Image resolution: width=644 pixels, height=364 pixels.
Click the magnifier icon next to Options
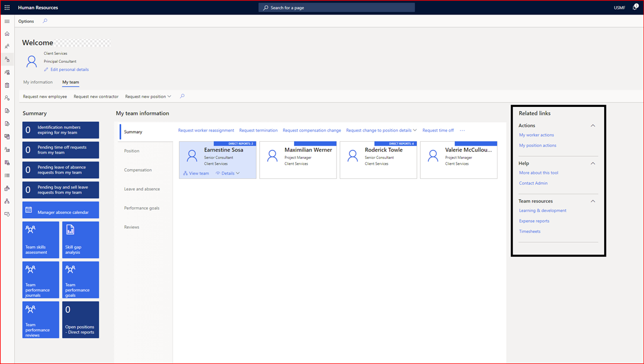[45, 21]
